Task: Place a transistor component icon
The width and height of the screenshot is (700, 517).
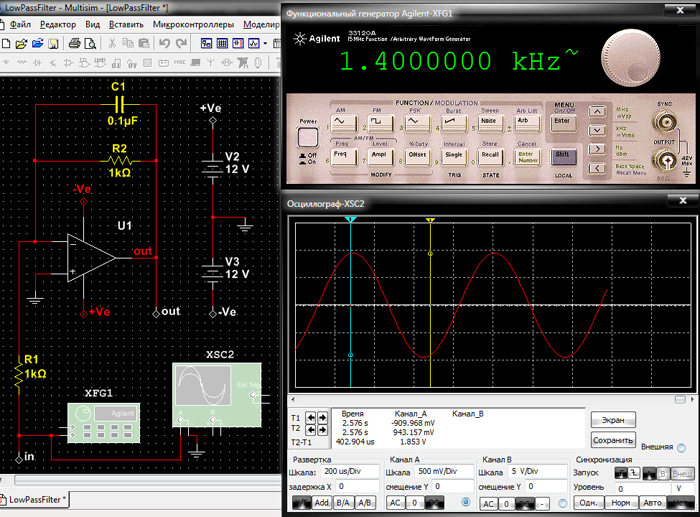Action: click(x=53, y=63)
